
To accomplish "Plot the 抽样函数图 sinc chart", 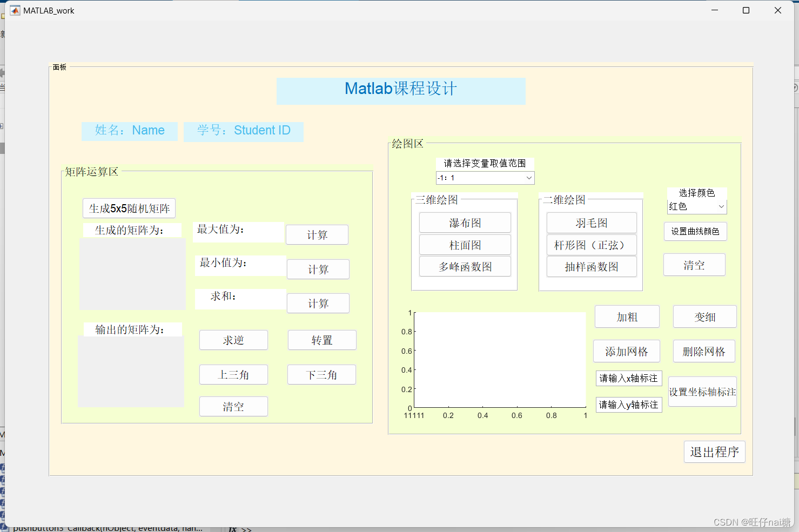I will point(592,266).
